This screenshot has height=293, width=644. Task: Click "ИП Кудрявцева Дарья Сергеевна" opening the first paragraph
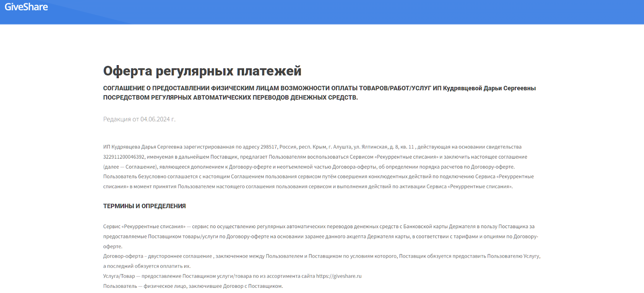tap(142, 147)
